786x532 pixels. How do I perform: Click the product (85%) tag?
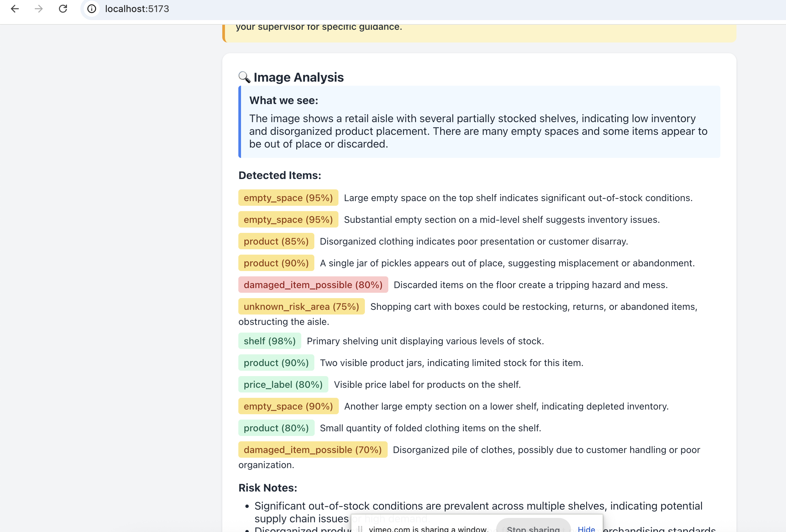276,241
